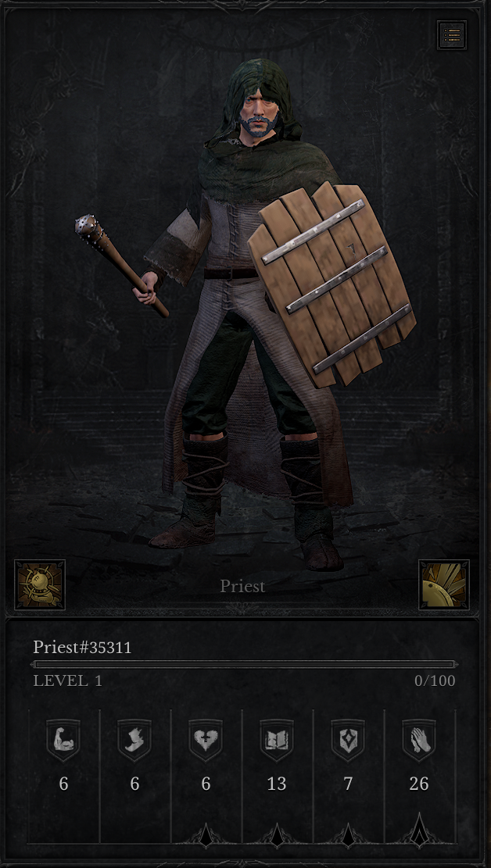Expand the spike marker below stat 13

[x=277, y=834]
